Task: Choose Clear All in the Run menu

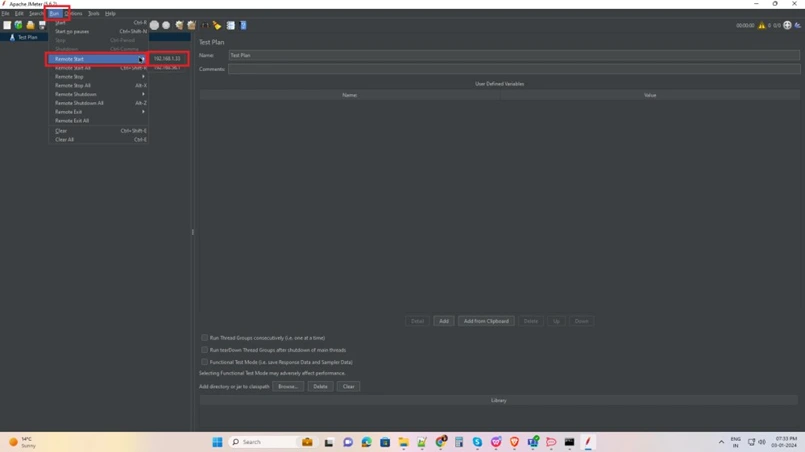Action: point(98,140)
